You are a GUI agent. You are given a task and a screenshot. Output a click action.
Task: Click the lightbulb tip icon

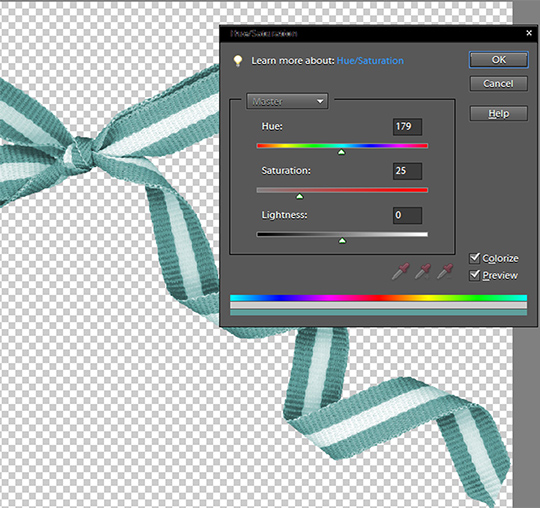pos(238,61)
